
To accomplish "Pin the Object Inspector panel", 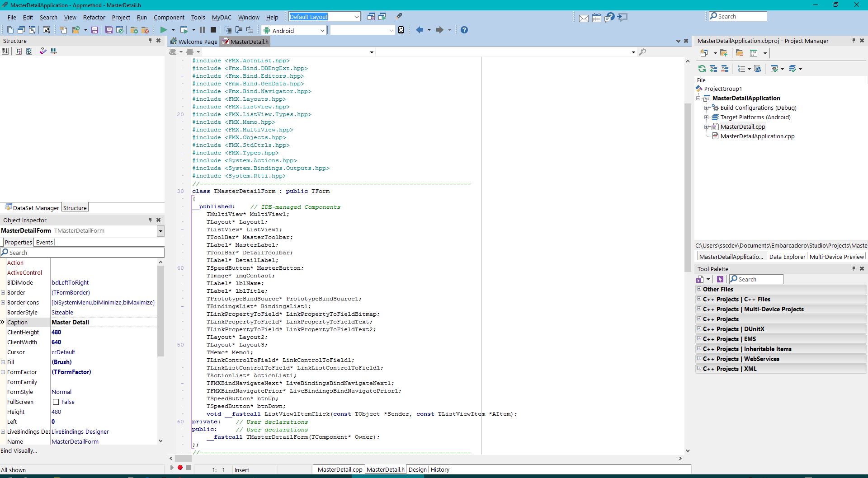I will [150, 220].
